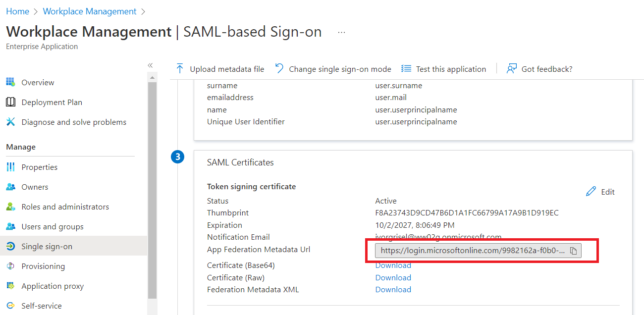This screenshot has width=644, height=315.
Task: Click the Overview grid icon
Action: tap(10, 82)
